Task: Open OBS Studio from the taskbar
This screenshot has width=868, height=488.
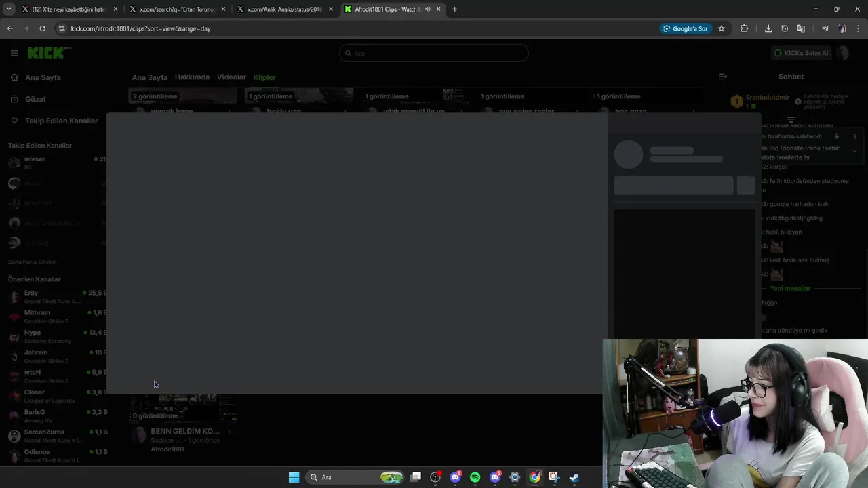Action: pyautogui.click(x=435, y=477)
